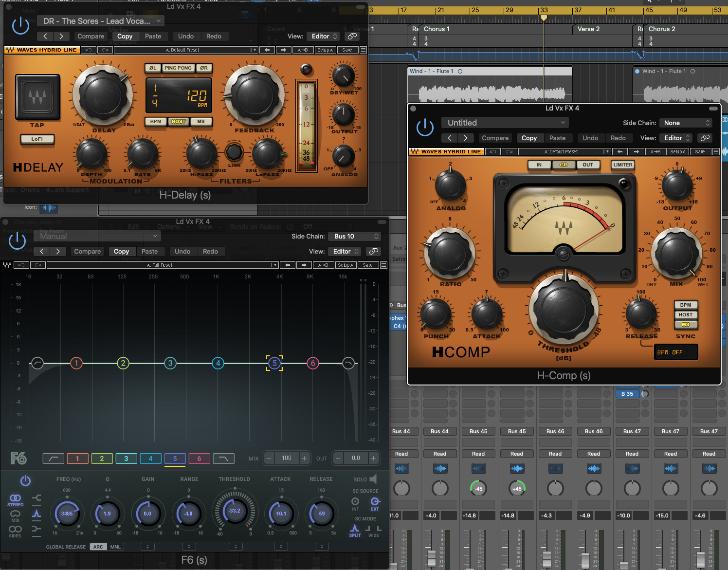728x570 pixels.
Task: Click Copy button in H-Comp header
Action: click(529, 138)
